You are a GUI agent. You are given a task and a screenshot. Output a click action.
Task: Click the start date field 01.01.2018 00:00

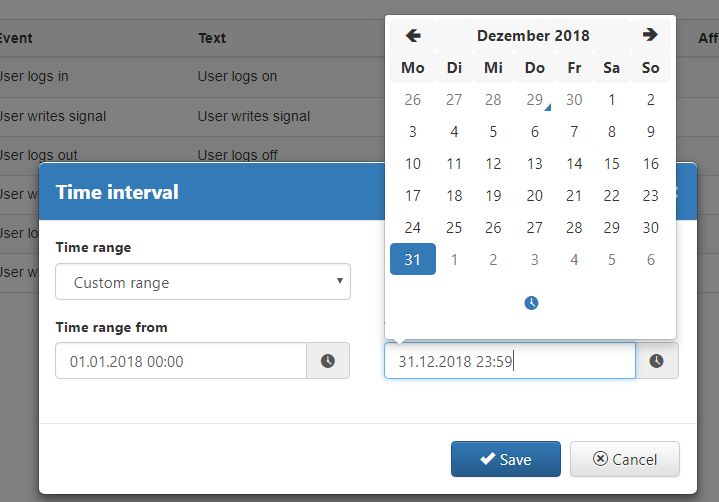181,361
